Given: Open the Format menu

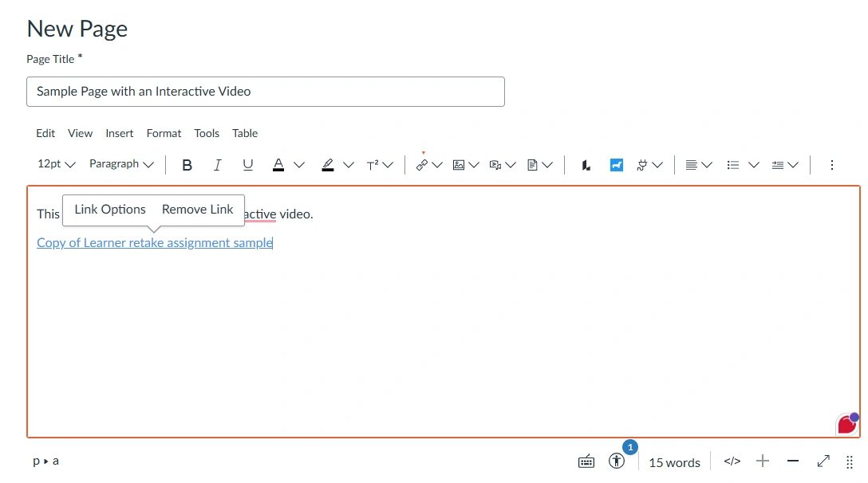Looking at the screenshot, I should tap(164, 133).
